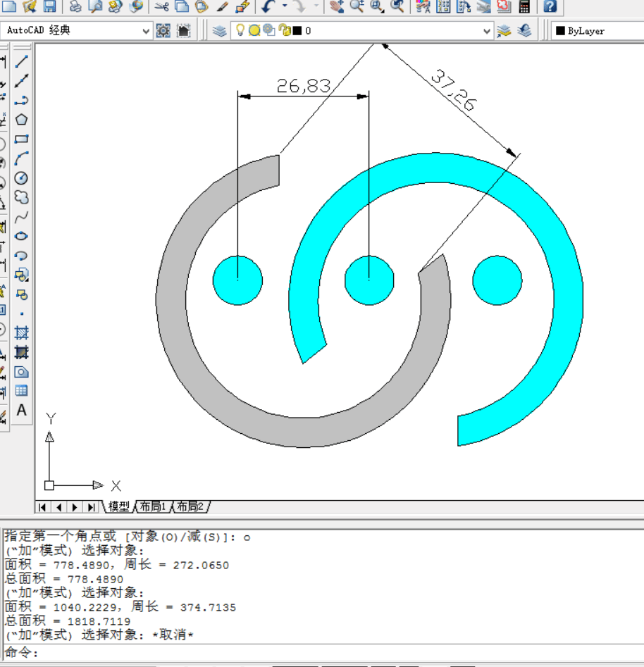Select the Polygon draw tool

[22, 120]
